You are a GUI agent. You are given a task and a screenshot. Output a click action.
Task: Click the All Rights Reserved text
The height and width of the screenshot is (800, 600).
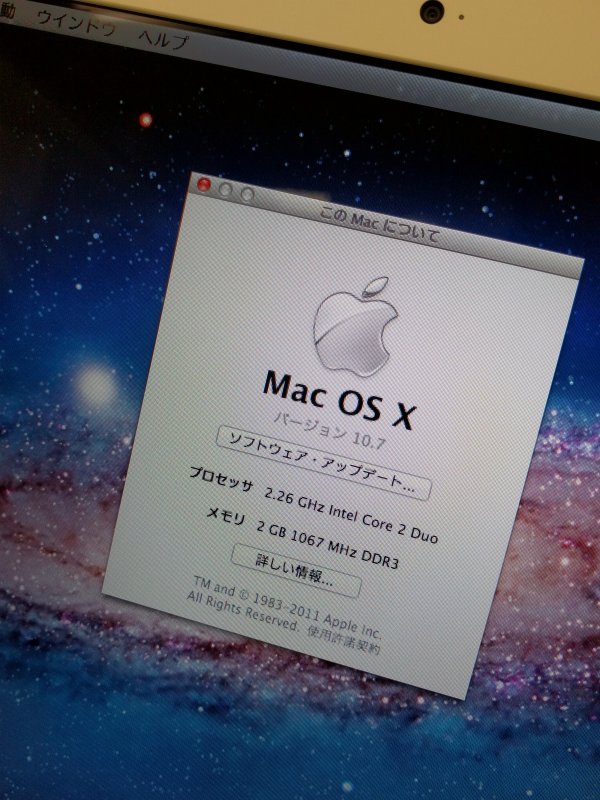click(x=243, y=610)
